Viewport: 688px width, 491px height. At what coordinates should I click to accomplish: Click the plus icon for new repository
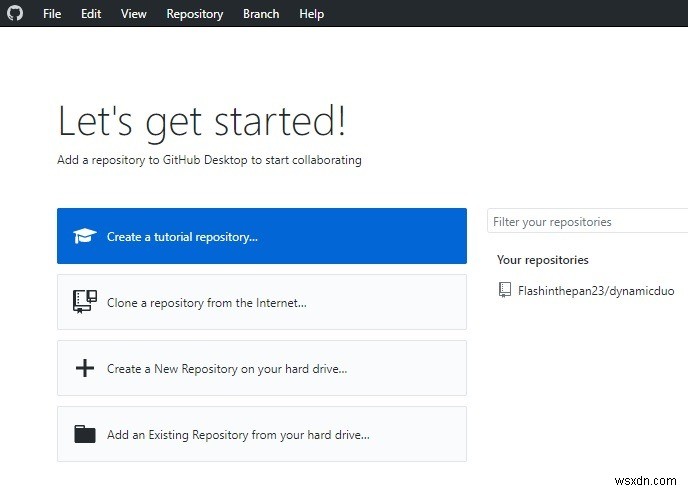click(x=85, y=368)
